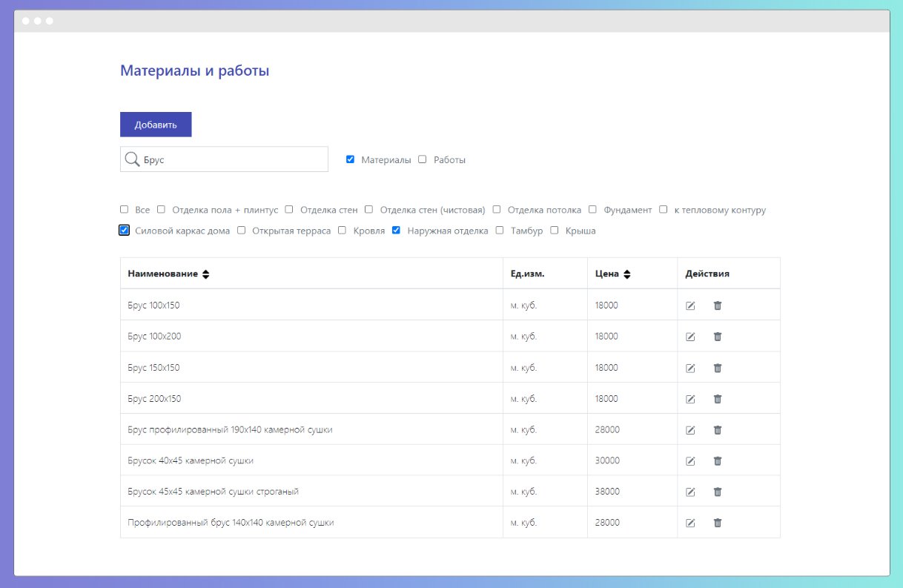Check the Все categories checkbox
The width and height of the screenshot is (903, 588).
coord(125,210)
